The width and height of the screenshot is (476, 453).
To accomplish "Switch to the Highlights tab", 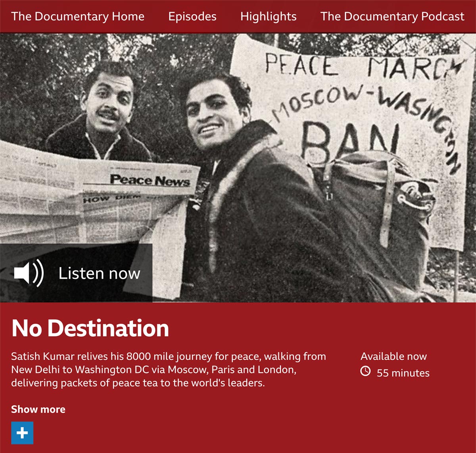I will pos(268,16).
